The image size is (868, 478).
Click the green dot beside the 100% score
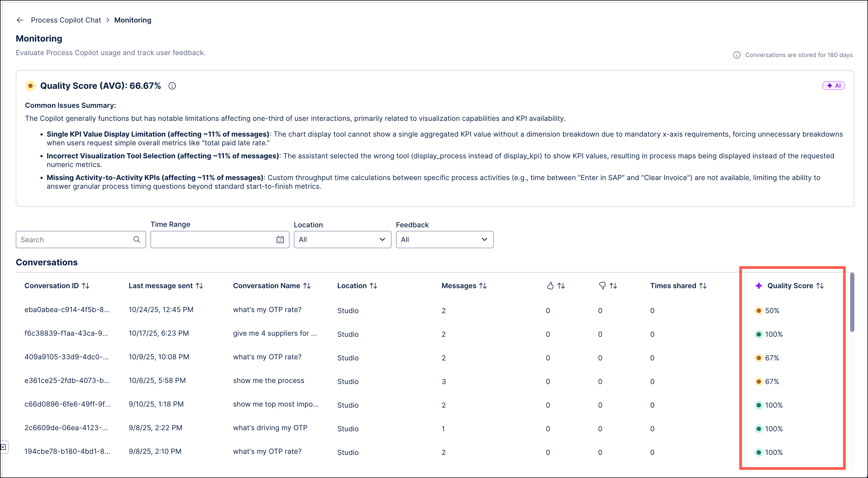(x=759, y=334)
